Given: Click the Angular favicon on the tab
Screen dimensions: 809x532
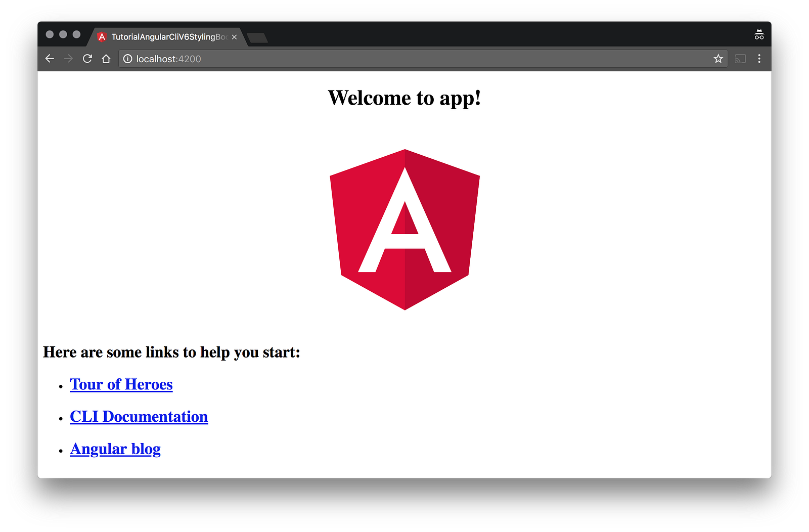Looking at the screenshot, I should point(102,37).
